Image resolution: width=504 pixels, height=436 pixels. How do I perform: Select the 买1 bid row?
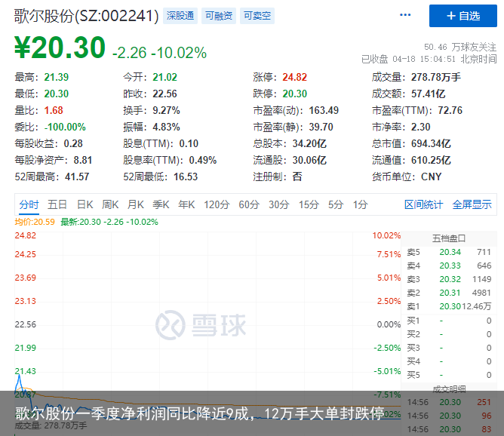coord(449,321)
